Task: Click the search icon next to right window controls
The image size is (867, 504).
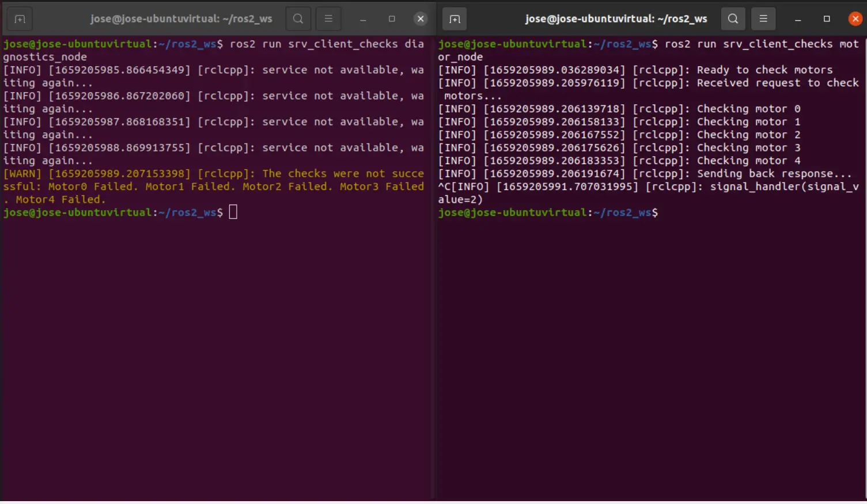Action: 733,18
